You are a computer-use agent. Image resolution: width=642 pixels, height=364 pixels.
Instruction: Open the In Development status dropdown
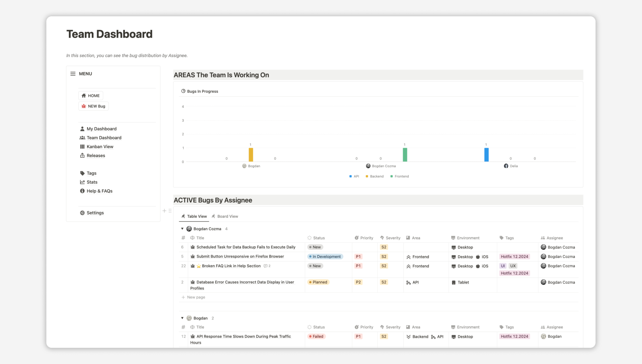pyautogui.click(x=325, y=256)
